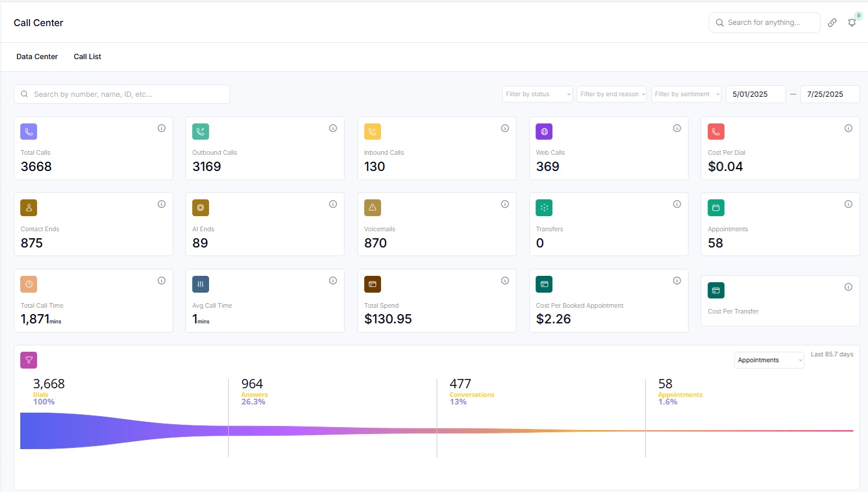Click the 1,871 mins value
This screenshot has height=492, width=868.
coord(41,319)
